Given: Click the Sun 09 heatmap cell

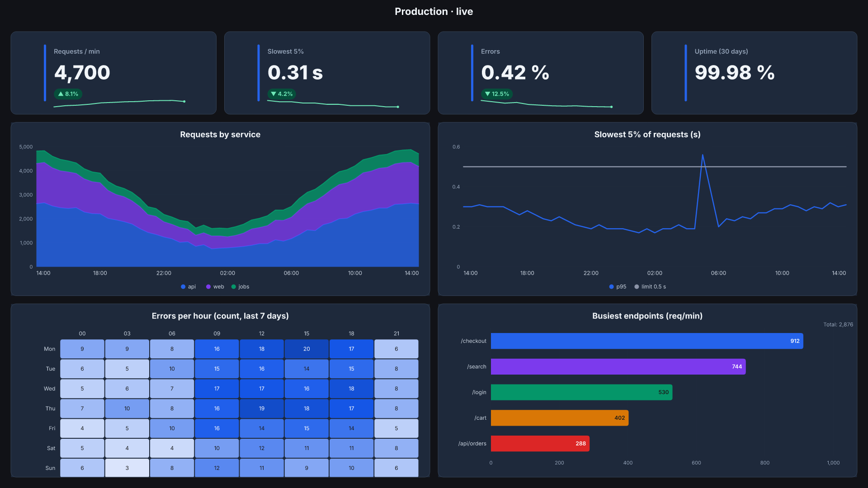Looking at the screenshot, I should tap(217, 468).
